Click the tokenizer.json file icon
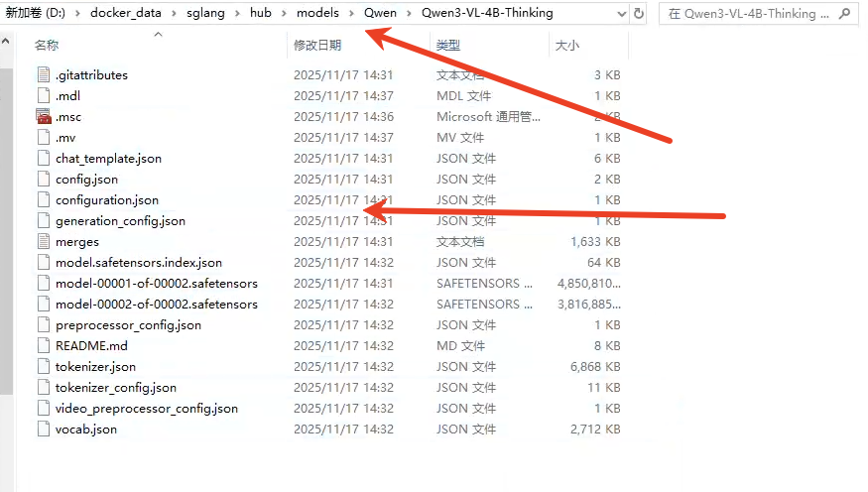Viewport: 868px width, 492px height. pyautogui.click(x=44, y=366)
